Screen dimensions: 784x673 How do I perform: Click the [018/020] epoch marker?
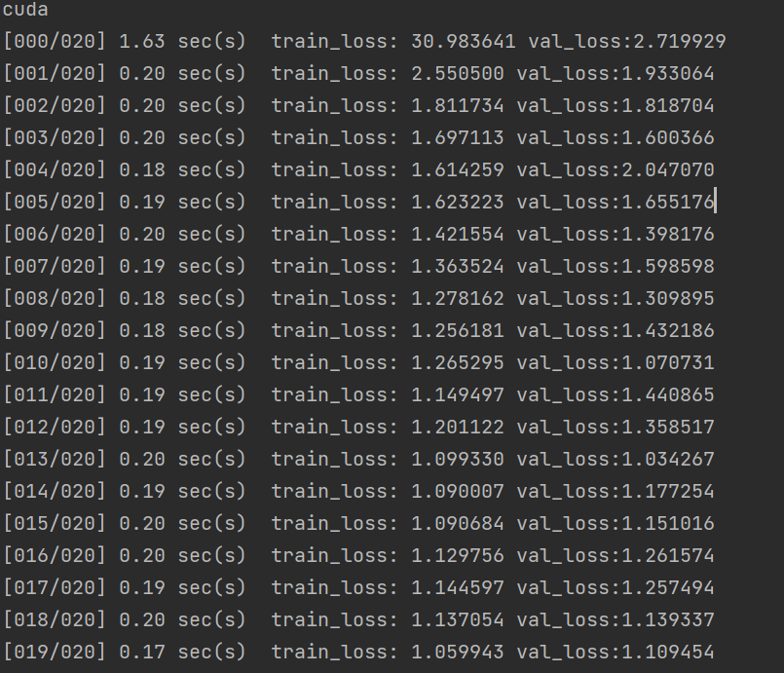coord(55,619)
